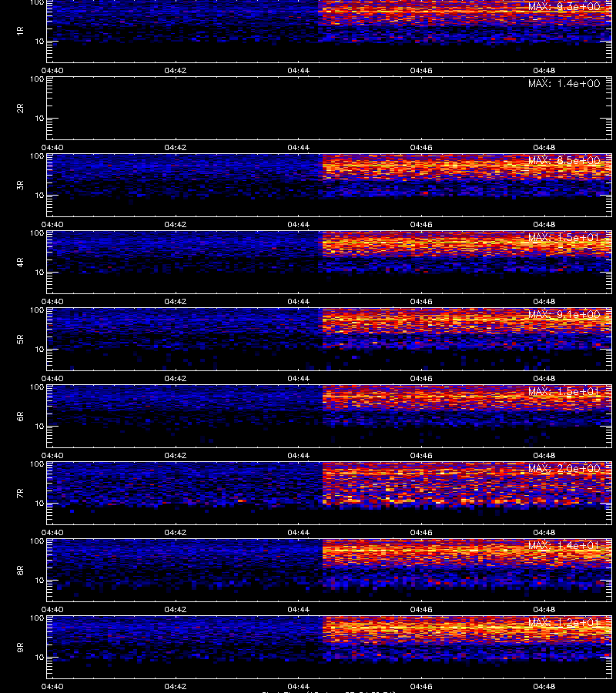Viewport: 616px width, 693px height.
Task: Click the 10 y-axis label of panel 2R
Action: pyautogui.click(x=39, y=119)
